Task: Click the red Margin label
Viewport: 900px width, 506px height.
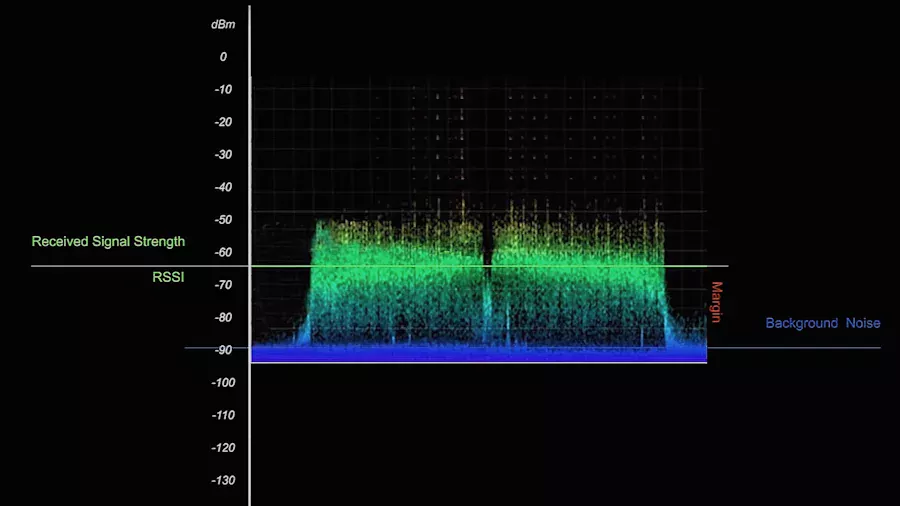Action: (x=716, y=302)
